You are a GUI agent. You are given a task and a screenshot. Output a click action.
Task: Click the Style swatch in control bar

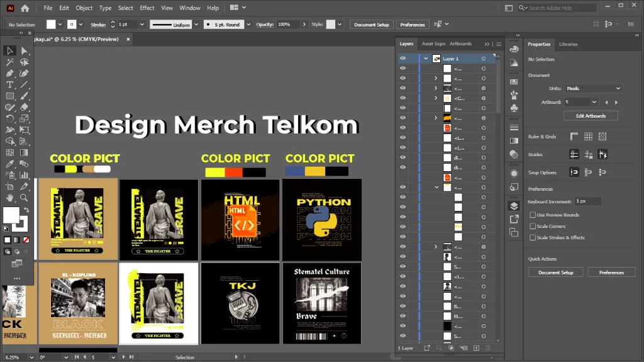coord(331,25)
